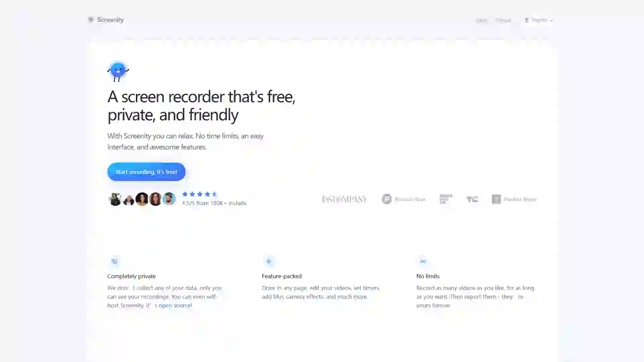The height and width of the screenshot is (362, 644).
Task: Expand the chevron next to English
Action: (551, 20)
